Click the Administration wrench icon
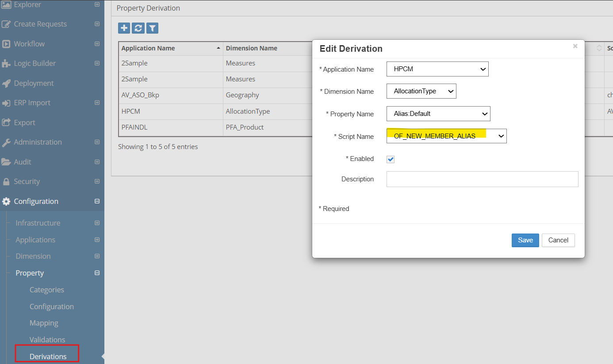Viewport: 613px width, 364px height. pos(6,142)
